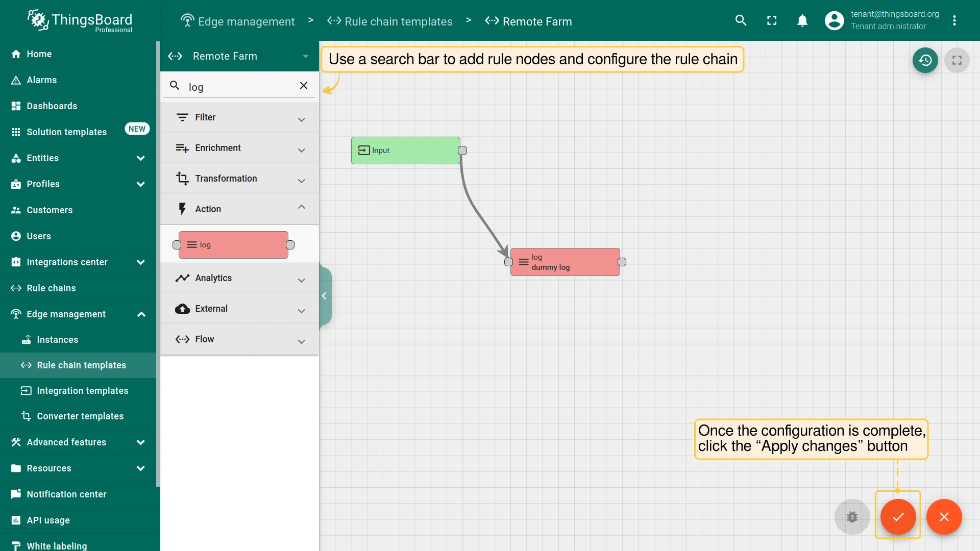The height and width of the screenshot is (551, 980).
Task: Click the Apply changes checkmark button
Action: click(898, 517)
